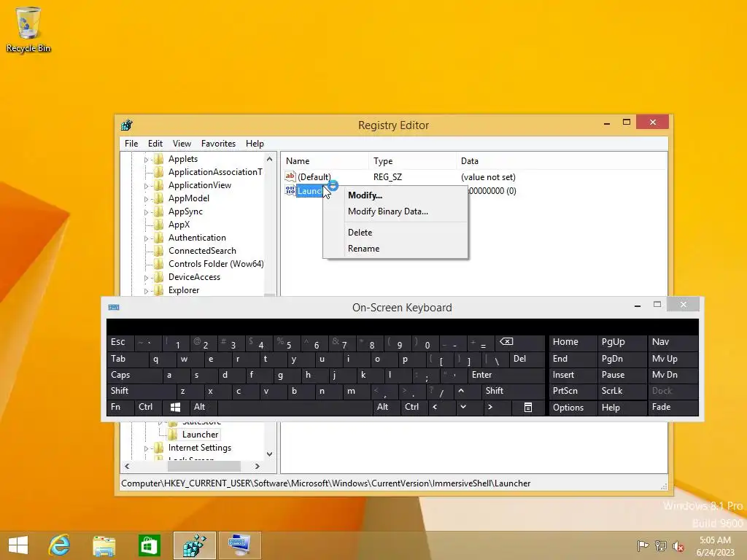
Task: Toggle the left Alt key
Action: pos(203,407)
